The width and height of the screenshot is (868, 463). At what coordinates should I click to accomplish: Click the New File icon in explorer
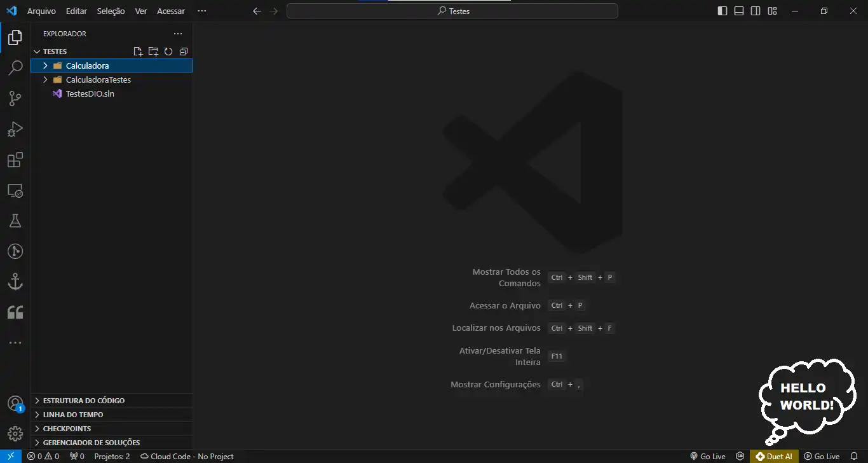coord(138,52)
